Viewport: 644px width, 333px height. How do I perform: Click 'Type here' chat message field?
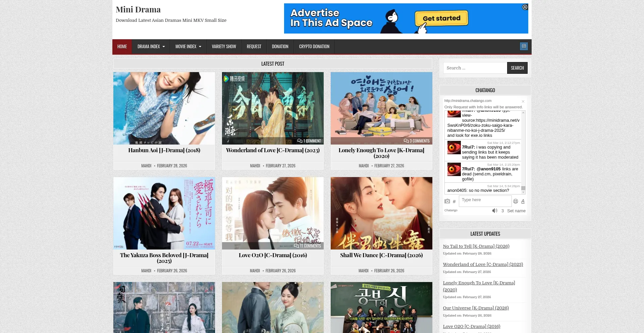485,201
